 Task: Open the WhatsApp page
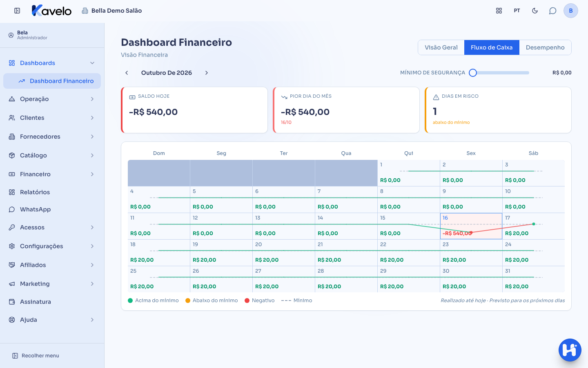click(52, 209)
